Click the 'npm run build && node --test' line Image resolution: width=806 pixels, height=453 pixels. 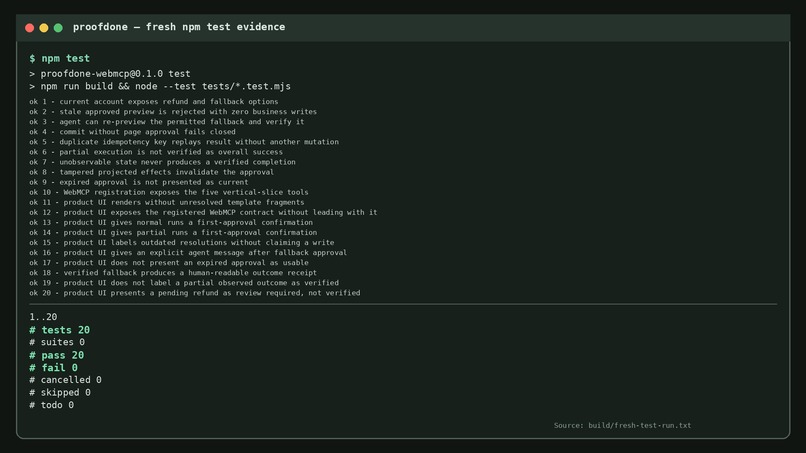click(x=160, y=86)
